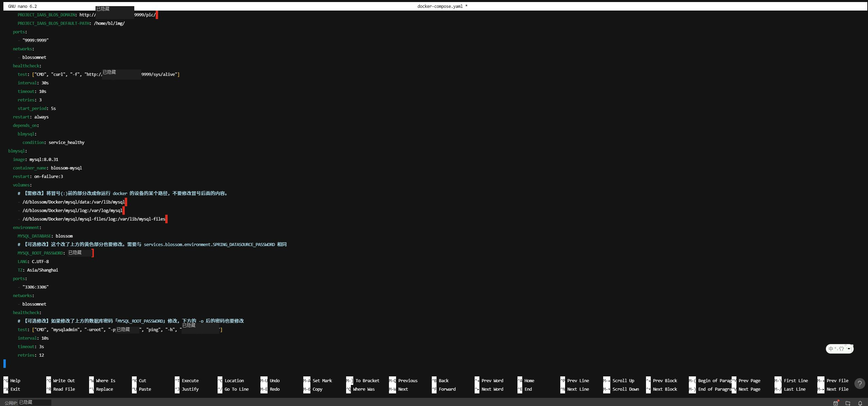Click the Go To Line shortcut label
This screenshot has height=406, width=868.
tap(237, 389)
